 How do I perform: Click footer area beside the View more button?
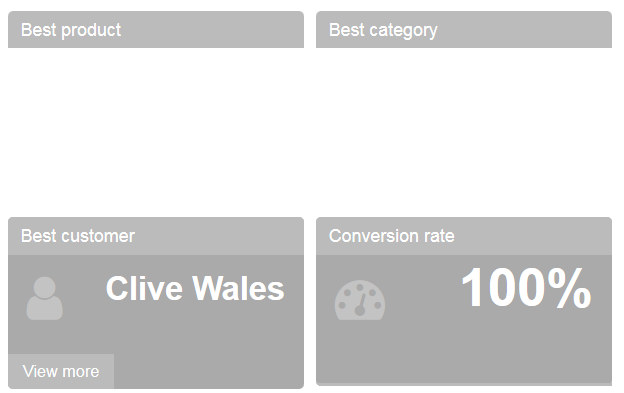tap(209, 371)
